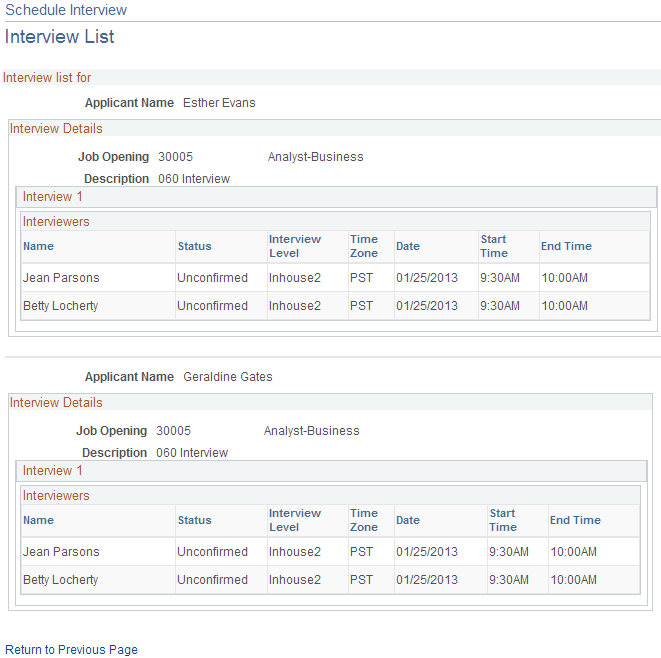
Task: Click Start Time header in second interviewers table
Action: click(503, 520)
